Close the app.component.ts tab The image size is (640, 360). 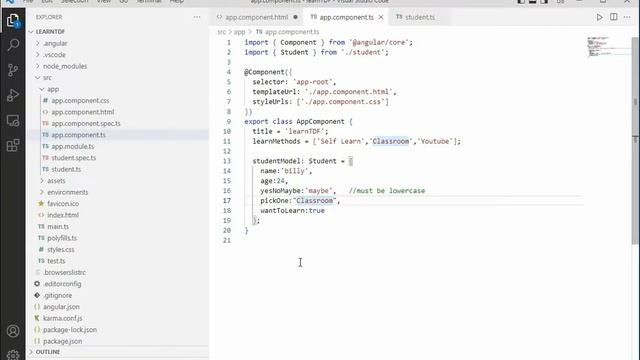381,17
